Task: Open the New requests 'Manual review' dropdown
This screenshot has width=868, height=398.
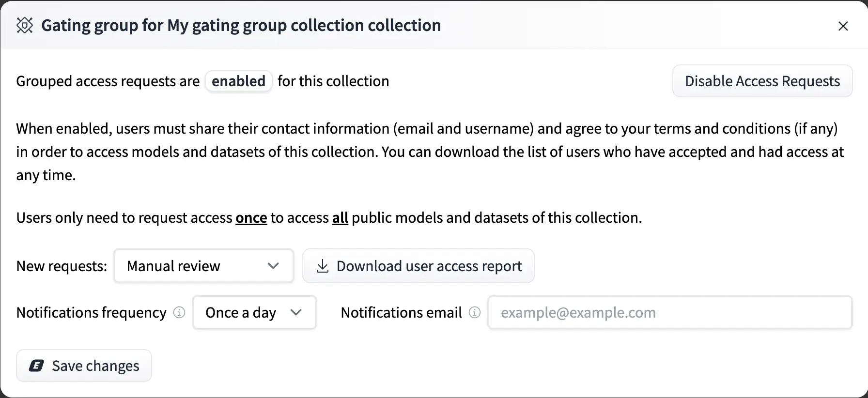Action: (x=203, y=266)
